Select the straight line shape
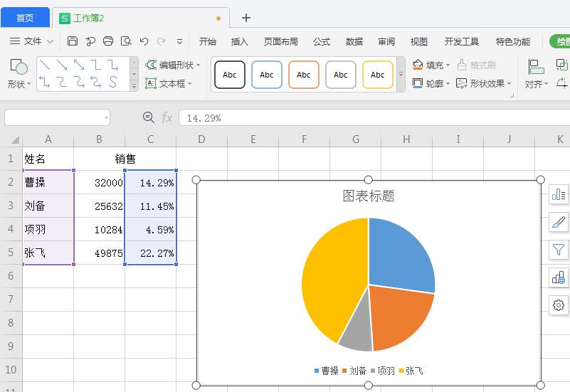Viewport: 570px width, 392px height. [45, 65]
